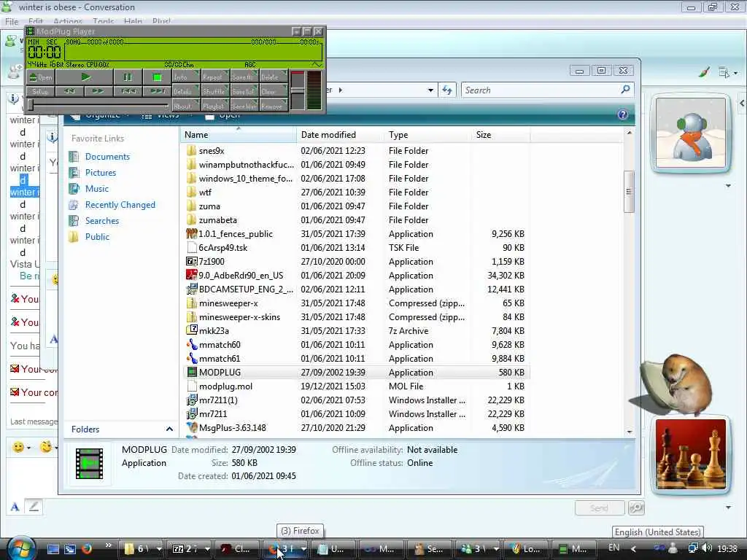The height and width of the screenshot is (560, 747).
Task: Click the contact's snowman display picture
Action: (x=690, y=133)
